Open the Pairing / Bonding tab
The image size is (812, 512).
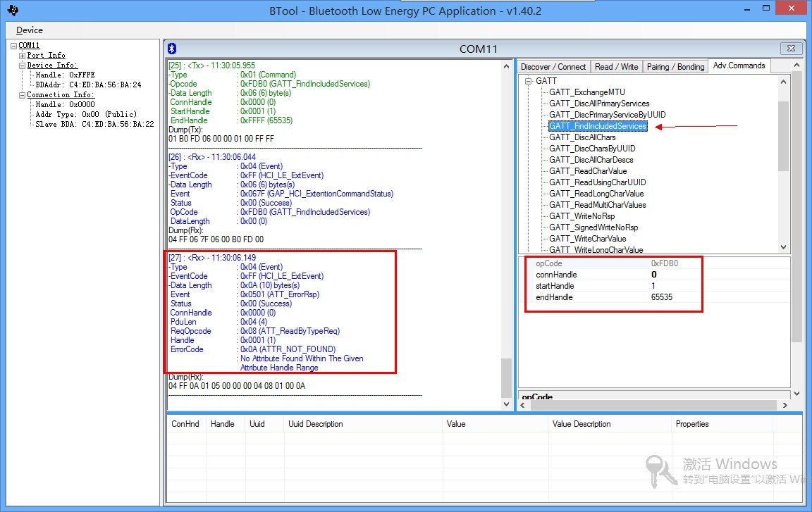pos(675,67)
